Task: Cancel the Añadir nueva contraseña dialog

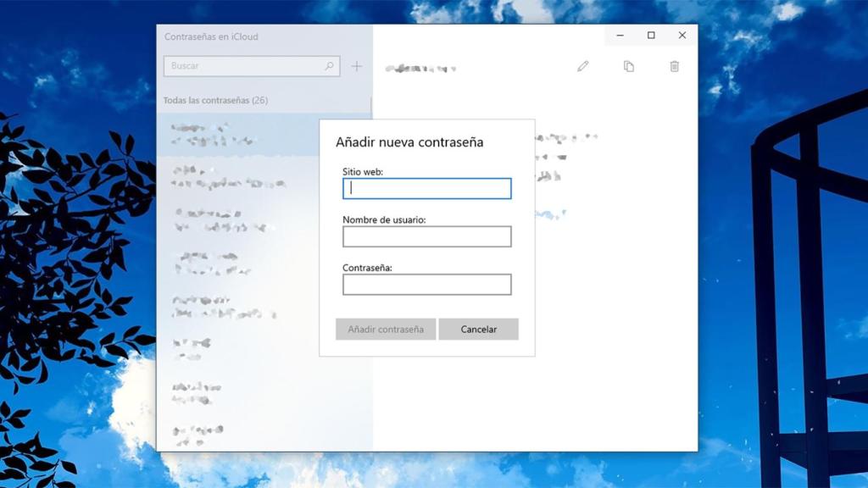Action: point(478,329)
